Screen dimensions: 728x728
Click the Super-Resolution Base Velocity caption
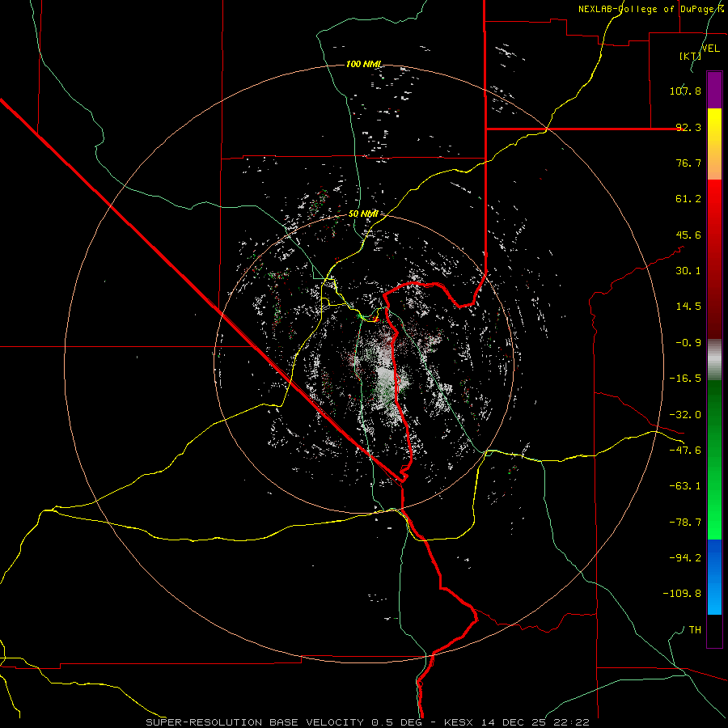368,722
